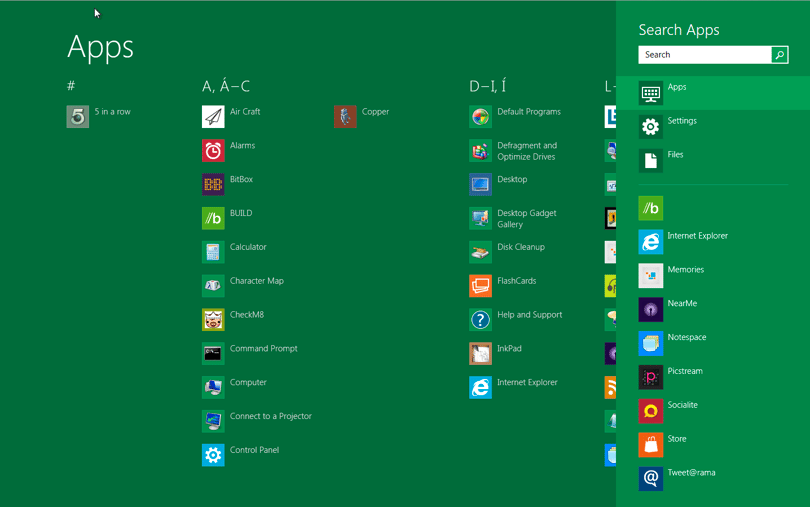Switch search scope to Settings
Image resolution: width=810 pixels, height=507 pixels.
[713, 127]
